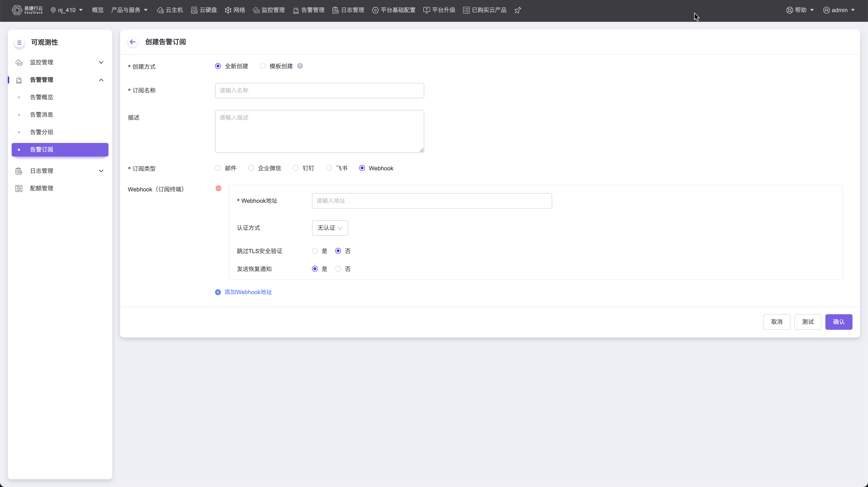868x487 pixels.
Task: Open the nj_410 region dropdown
Action: 67,10
